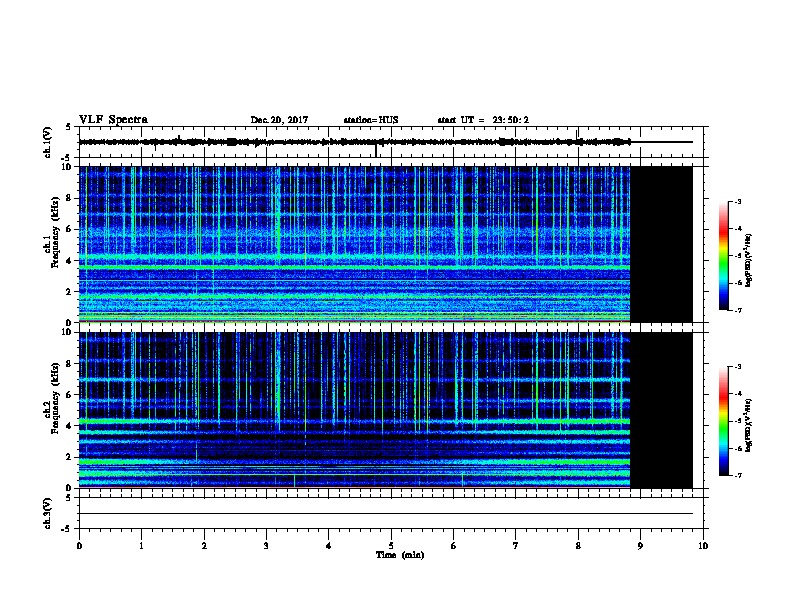
Task: Click the ch.1 color bar's log(PSD) label
Action: 749,260
